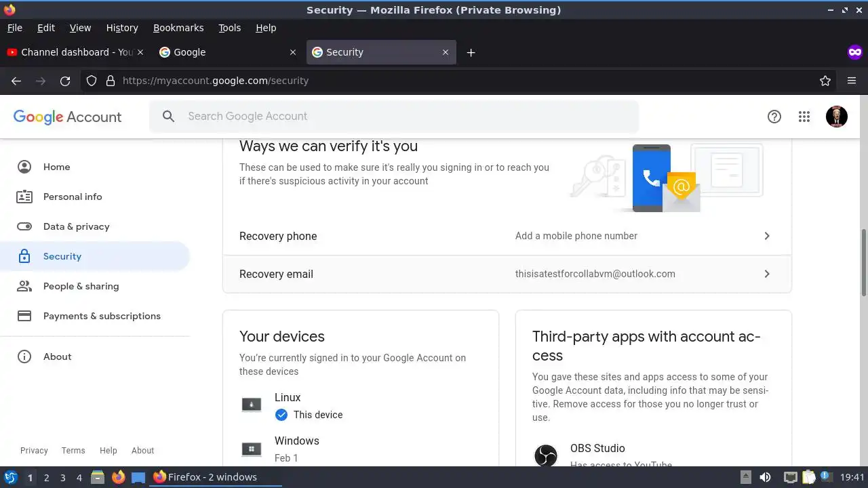Click the 19:41 clock
Screen dimensions: 868x488
852,477
